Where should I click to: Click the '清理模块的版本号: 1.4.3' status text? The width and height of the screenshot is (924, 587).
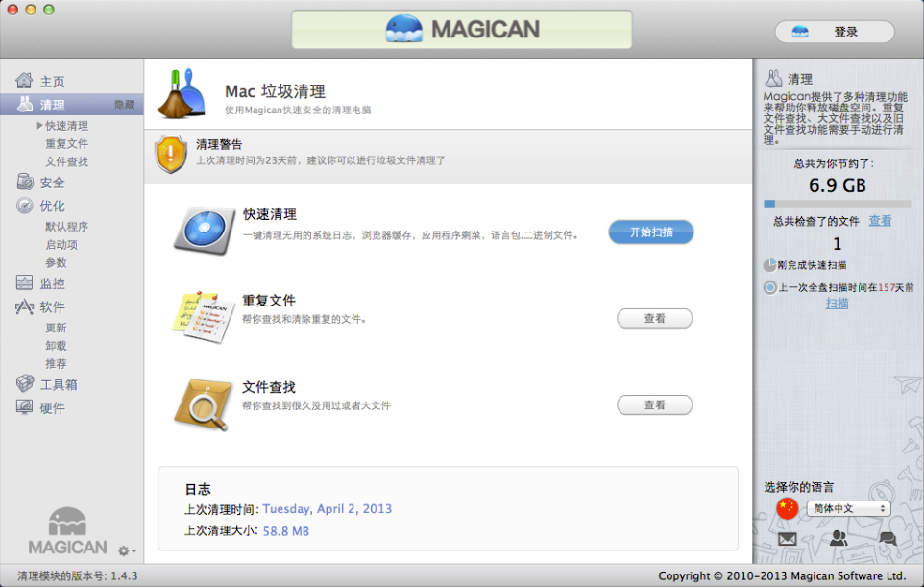point(77,575)
